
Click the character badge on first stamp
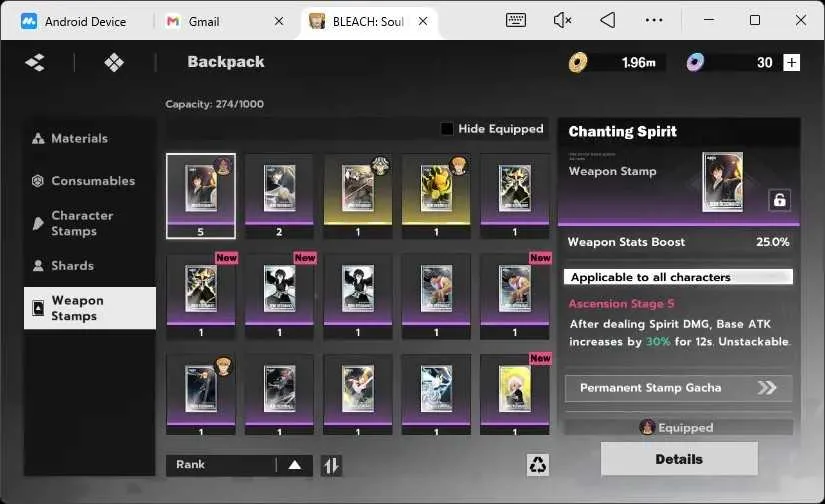tap(224, 166)
